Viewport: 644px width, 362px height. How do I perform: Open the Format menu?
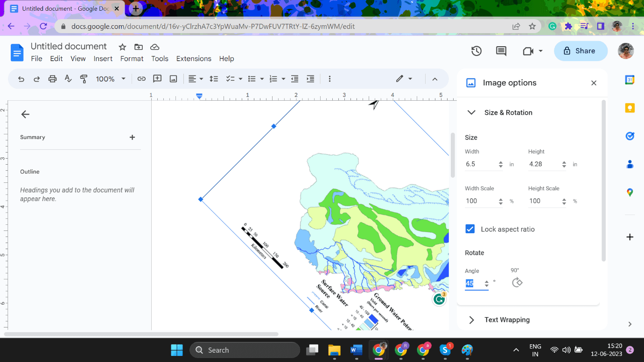pyautogui.click(x=132, y=59)
